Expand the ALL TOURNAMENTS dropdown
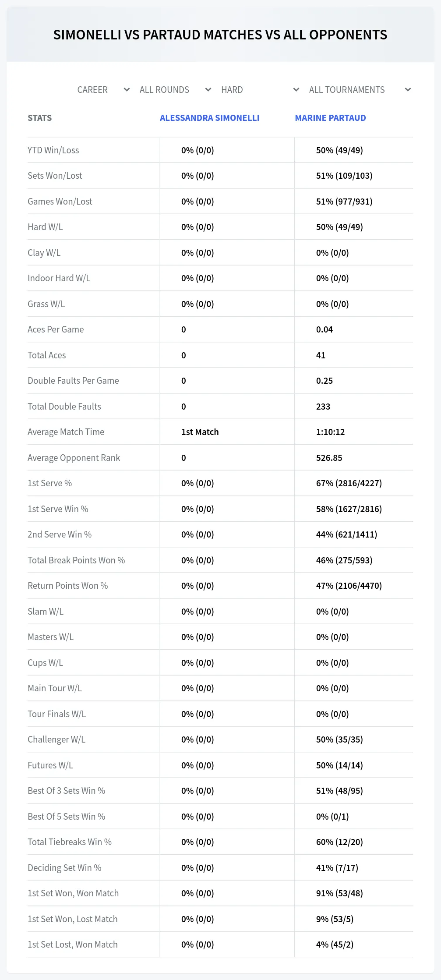 [360, 90]
